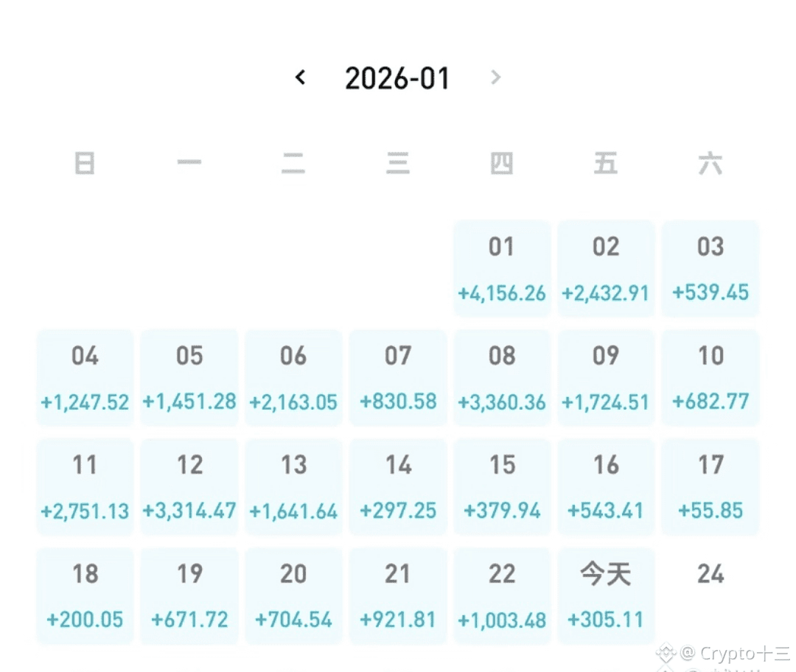Open day 03 cell showing +539.45
Viewport: 796px width, 672px height.
point(711,268)
